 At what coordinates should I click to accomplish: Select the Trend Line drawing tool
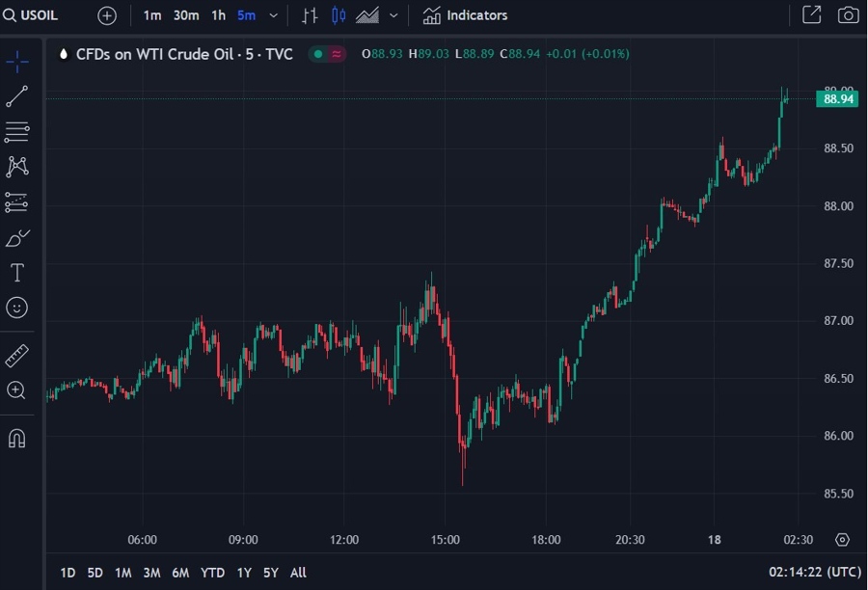tap(17, 95)
